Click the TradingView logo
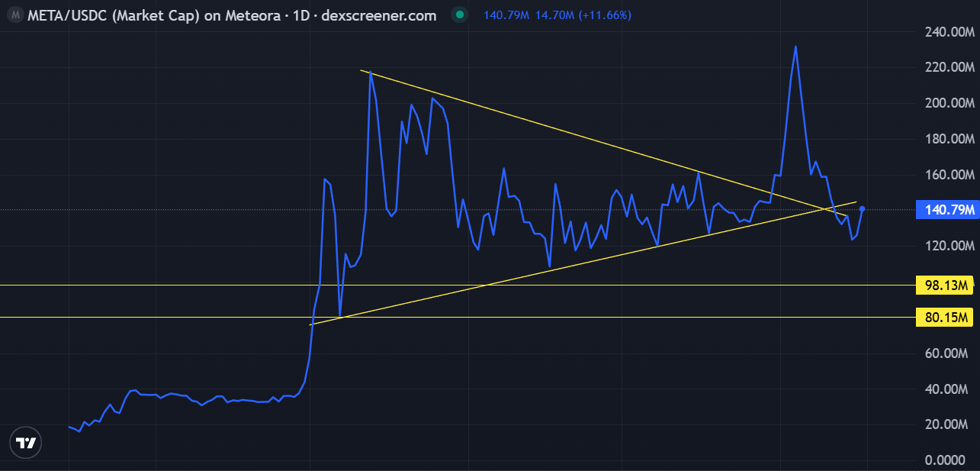This screenshot has height=471, width=980. click(25, 443)
